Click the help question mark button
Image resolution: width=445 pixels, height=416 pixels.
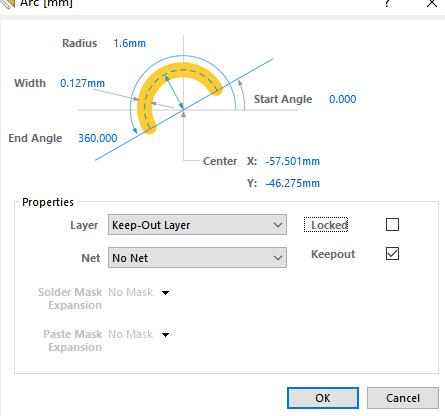(x=387, y=3)
